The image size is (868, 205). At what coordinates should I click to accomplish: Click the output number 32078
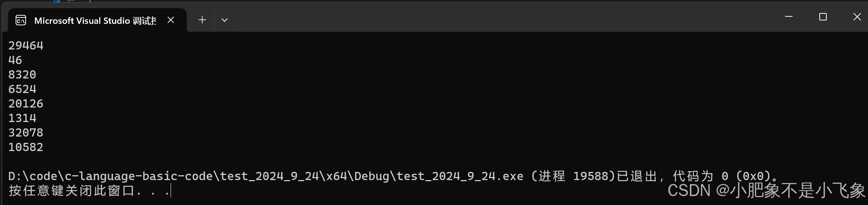click(26, 133)
